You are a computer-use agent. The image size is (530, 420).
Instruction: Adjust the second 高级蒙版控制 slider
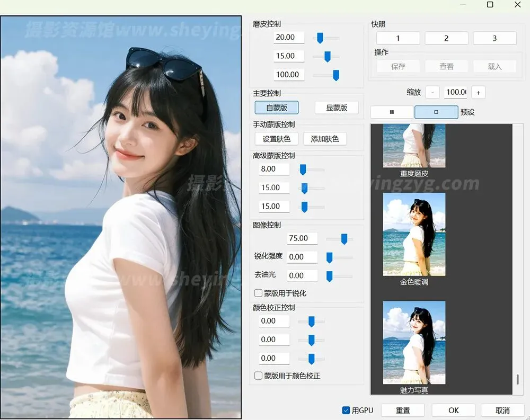point(304,188)
